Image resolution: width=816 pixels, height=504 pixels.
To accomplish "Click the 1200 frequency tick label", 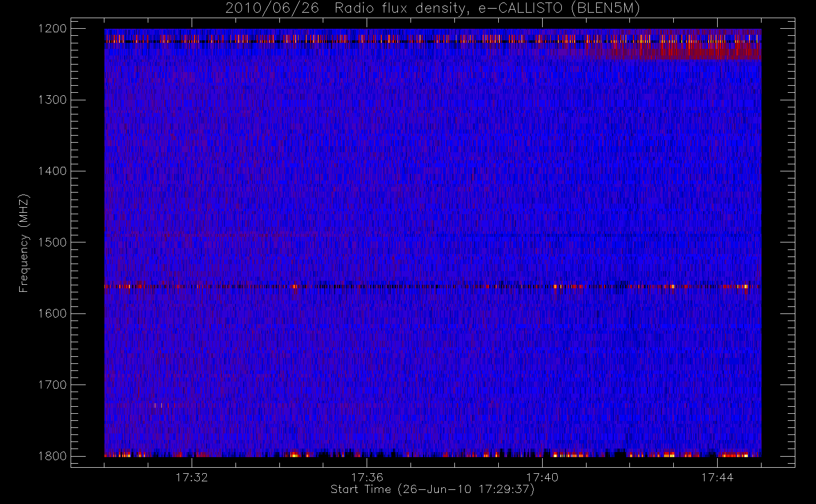I will (52, 29).
